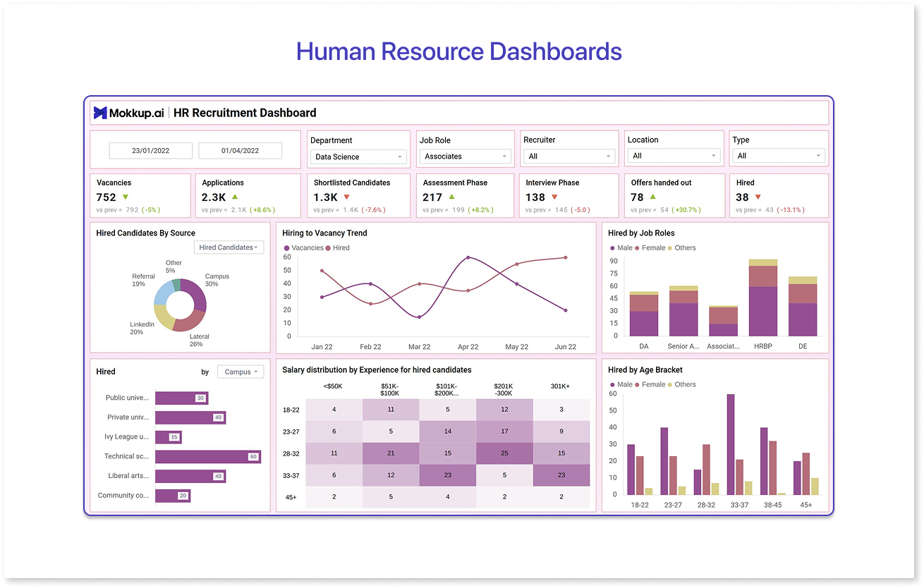Open the Hired Candidates source dropdown
Viewport: 924px width, 588px height.
click(x=229, y=247)
